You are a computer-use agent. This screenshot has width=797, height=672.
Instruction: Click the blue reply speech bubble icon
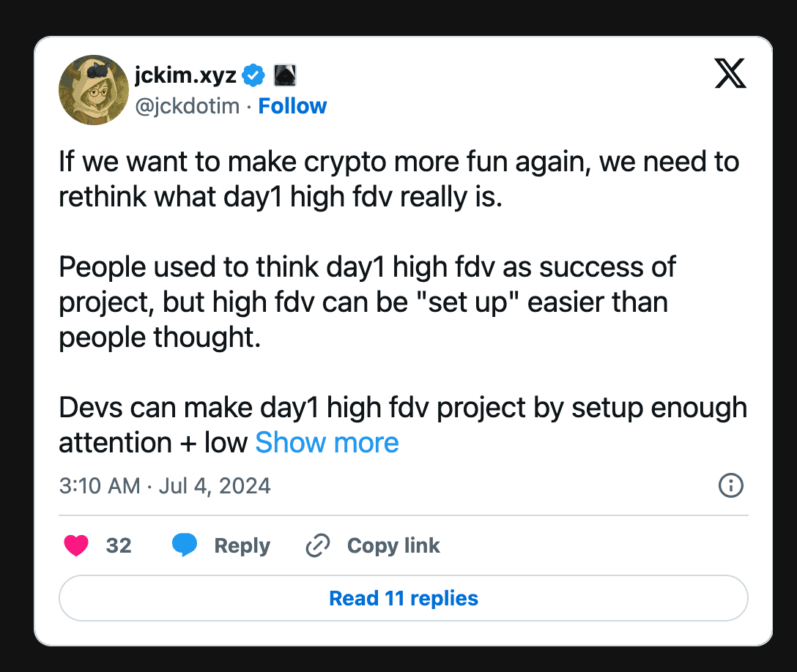tap(185, 545)
